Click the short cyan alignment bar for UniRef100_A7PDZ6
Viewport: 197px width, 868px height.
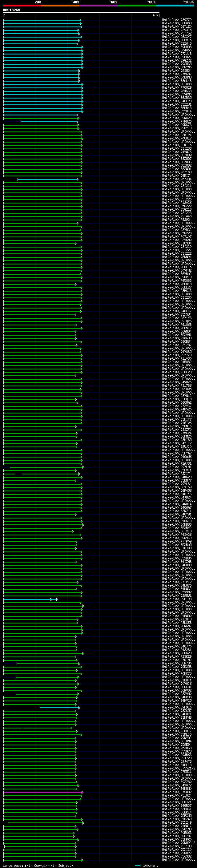tap(50, 122)
